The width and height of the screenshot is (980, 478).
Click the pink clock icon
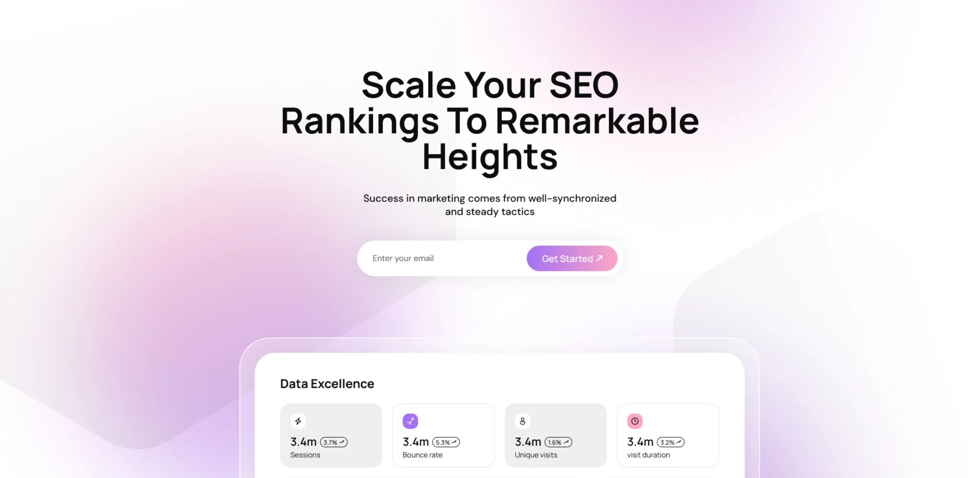pyautogui.click(x=635, y=421)
